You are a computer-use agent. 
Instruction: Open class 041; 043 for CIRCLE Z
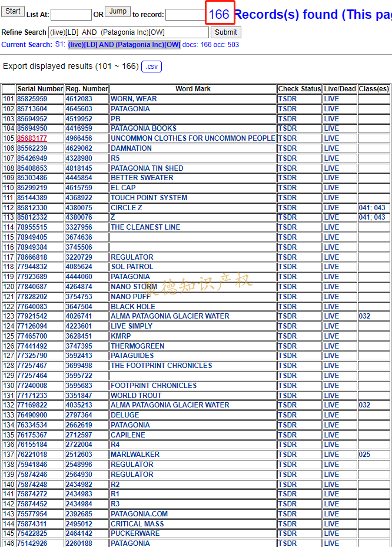click(x=372, y=208)
